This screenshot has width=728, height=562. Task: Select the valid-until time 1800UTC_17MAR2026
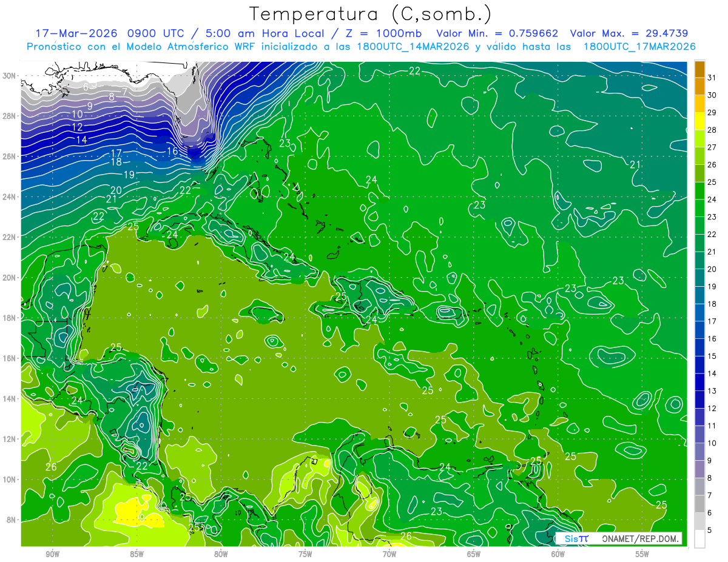click(639, 46)
